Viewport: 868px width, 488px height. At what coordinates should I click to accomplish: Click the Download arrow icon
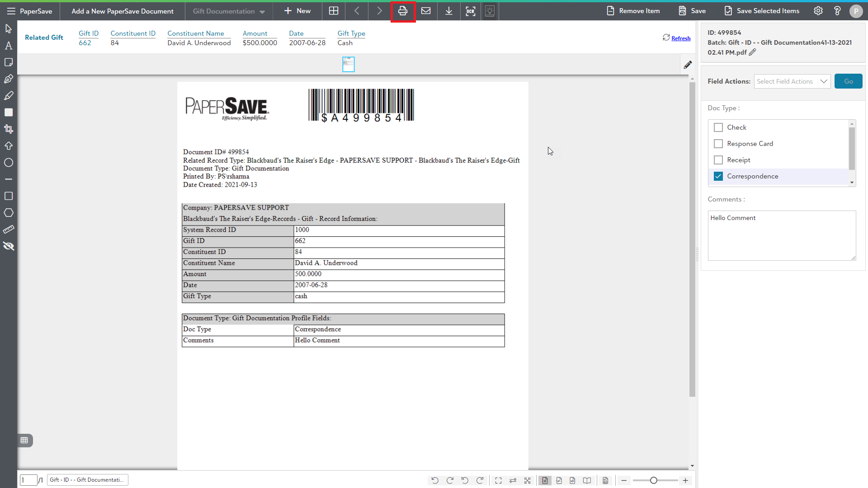[x=448, y=11]
